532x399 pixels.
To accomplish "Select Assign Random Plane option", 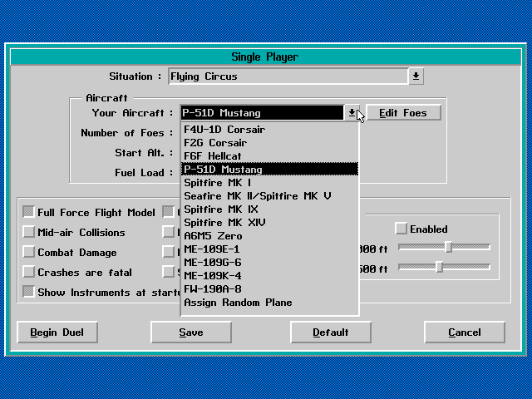I will click(269, 302).
